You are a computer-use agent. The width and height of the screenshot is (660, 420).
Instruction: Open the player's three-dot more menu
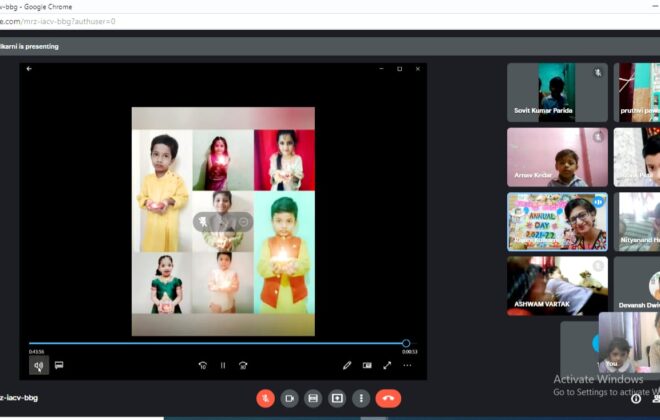coord(407,365)
